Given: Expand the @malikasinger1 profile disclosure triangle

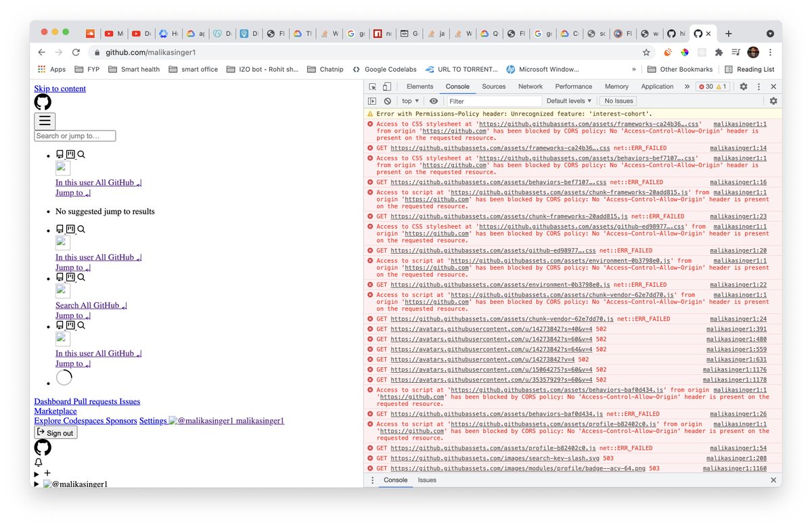Looking at the screenshot, I should (x=37, y=484).
